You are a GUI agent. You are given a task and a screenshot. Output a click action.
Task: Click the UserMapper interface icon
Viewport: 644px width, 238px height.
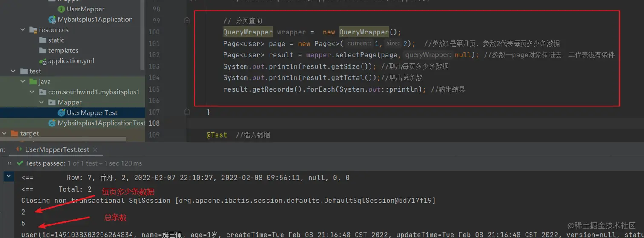coord(61,9)
